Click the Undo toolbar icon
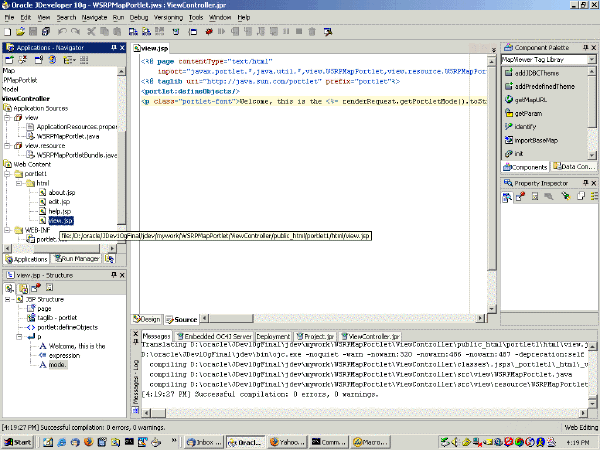Screen dimensions: 600x450 [x=62, y=32]
